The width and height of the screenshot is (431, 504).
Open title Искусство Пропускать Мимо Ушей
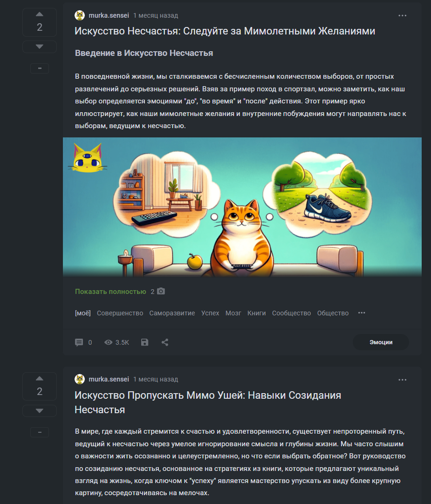pos(208,402)
